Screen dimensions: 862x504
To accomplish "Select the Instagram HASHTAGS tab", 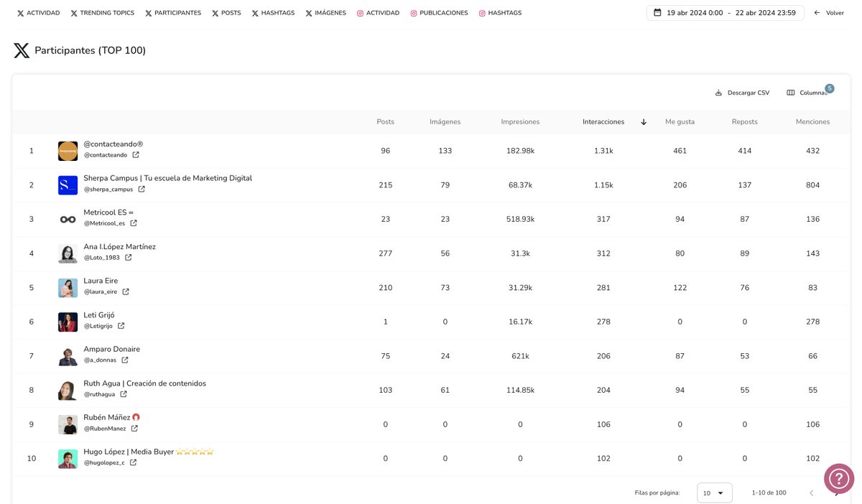I will (500, 12).
